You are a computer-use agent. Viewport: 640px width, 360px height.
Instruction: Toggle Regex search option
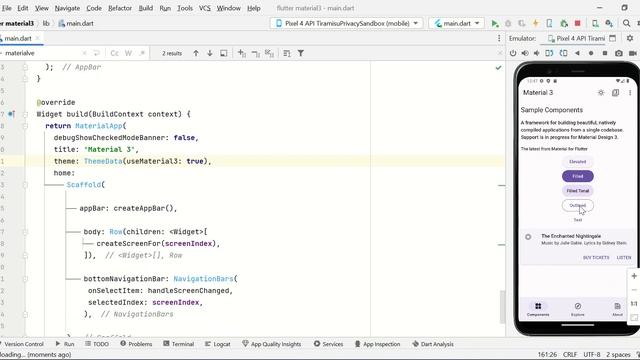coord(142,53)
